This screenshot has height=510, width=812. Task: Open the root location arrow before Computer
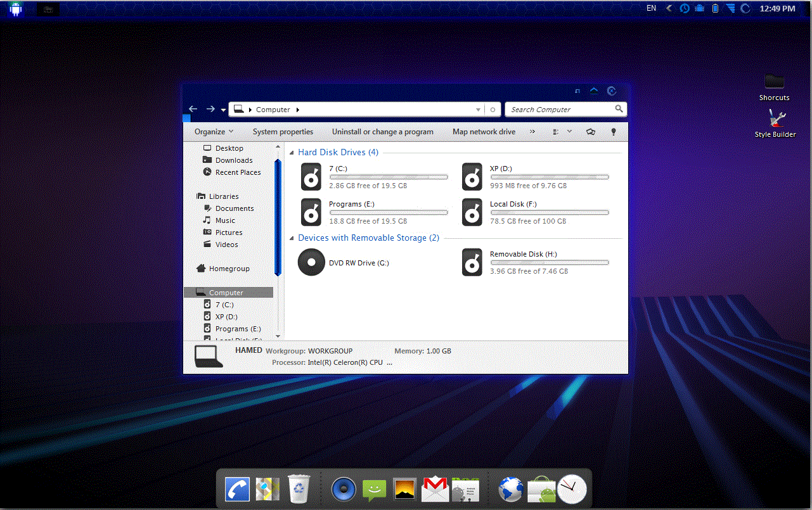pos(250,110)
